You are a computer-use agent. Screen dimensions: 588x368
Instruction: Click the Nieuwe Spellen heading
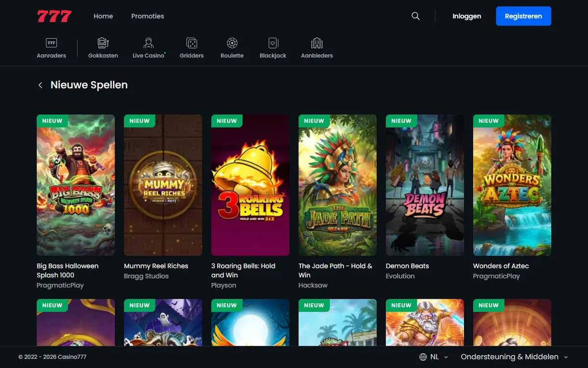point(89,85)
